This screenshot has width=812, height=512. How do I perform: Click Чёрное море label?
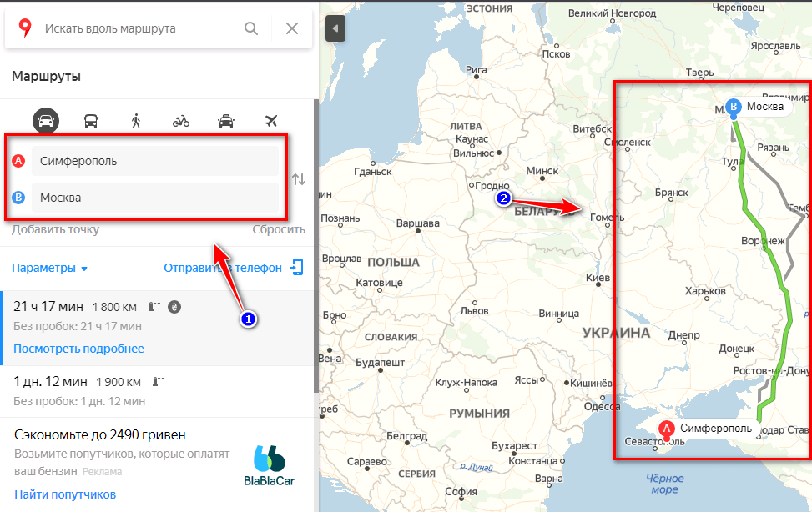tap(665, 484)
